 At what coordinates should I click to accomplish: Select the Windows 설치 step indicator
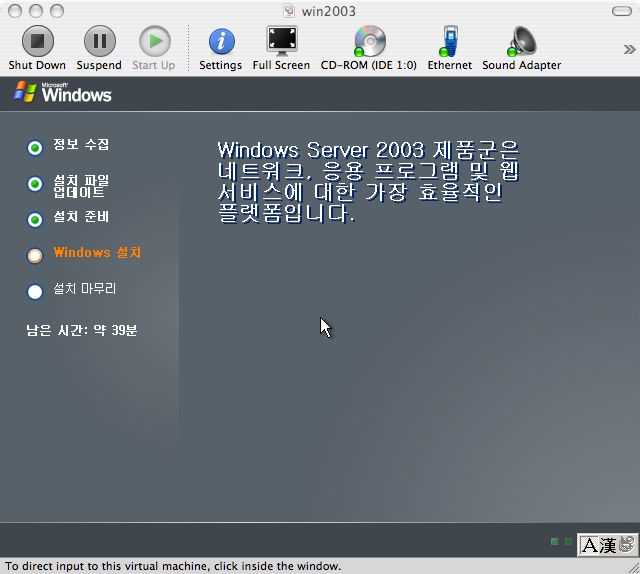pos(35,256)
